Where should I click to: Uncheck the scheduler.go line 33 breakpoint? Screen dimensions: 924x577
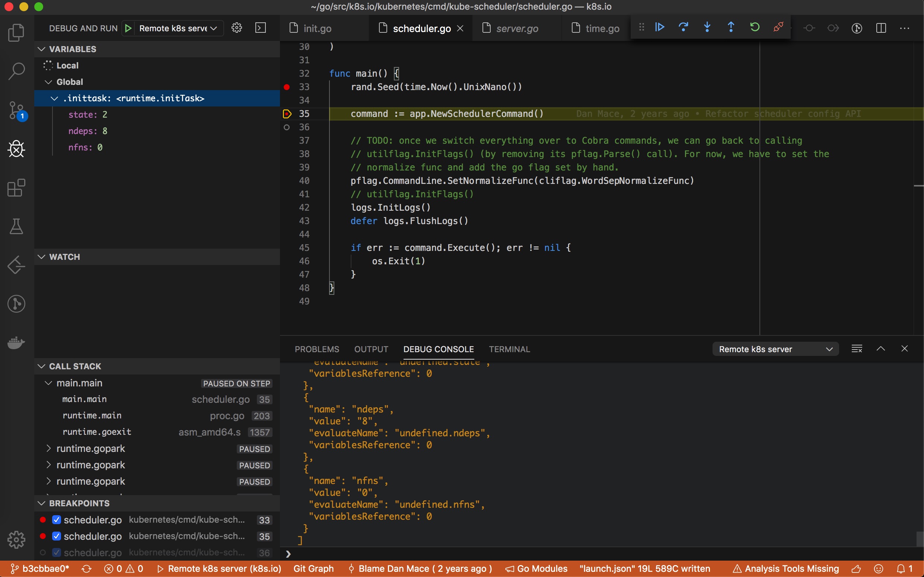pos(57,519)
